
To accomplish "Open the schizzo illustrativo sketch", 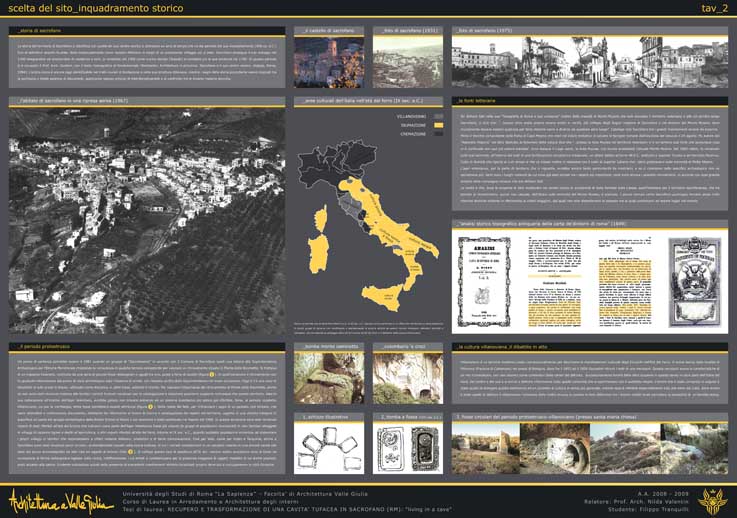I will (329, 448).
